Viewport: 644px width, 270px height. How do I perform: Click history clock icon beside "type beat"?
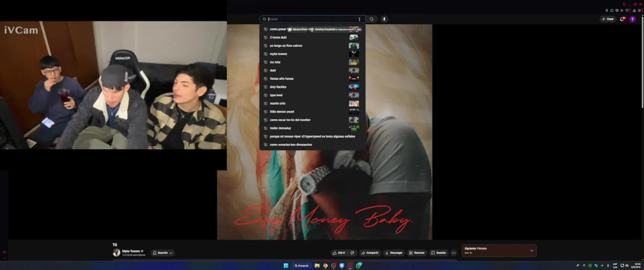point(266,95)
